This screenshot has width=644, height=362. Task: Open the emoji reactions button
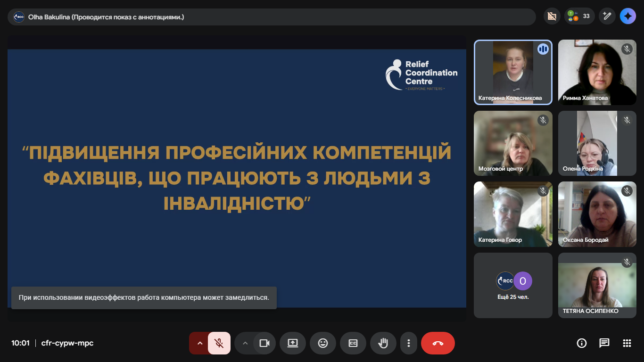(323, 343)
